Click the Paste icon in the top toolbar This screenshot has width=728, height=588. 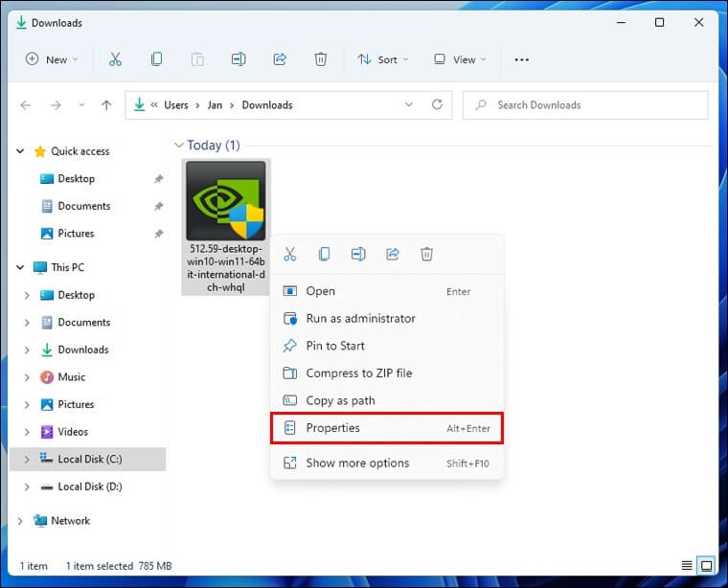tap(197, 59)
